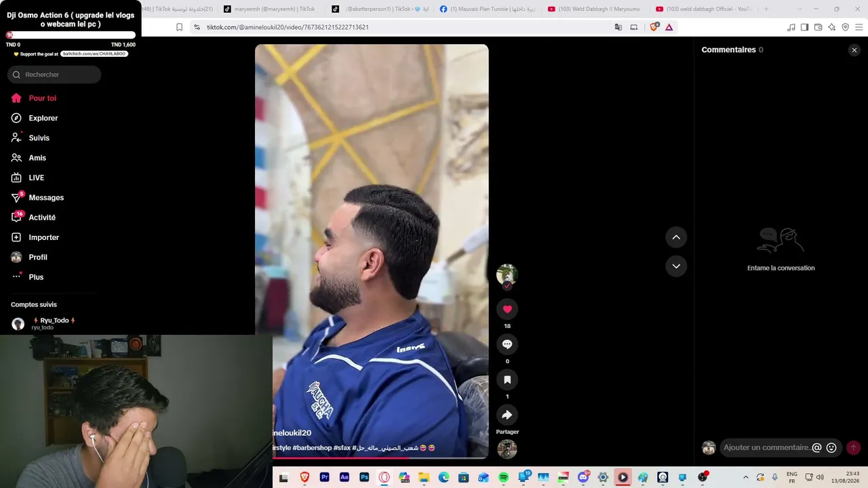
Task: Toggle follow badge under creator avatar
Action: point(507,286)
